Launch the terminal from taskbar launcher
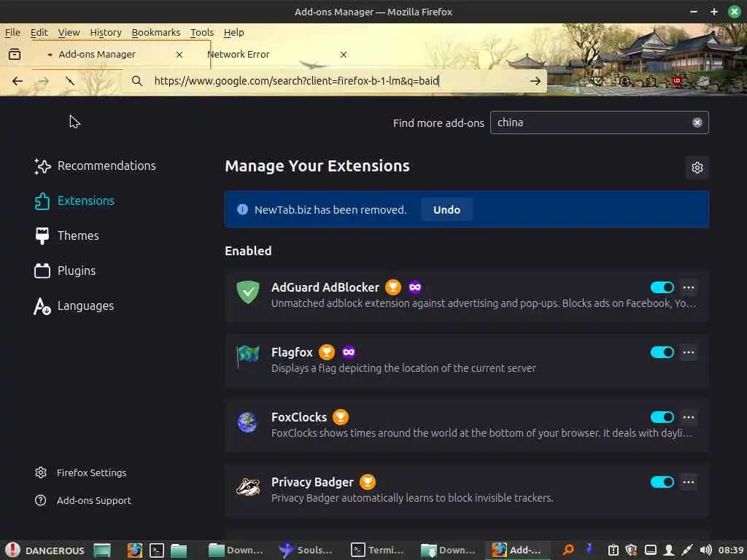This screenshot has height=560, width=747. click(x=157, y=551)
